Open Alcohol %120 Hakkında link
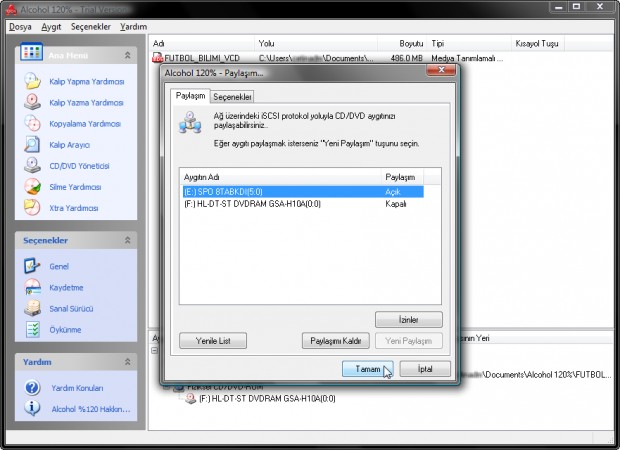Image resolution: width=620 pixels, height=450 pixels. (91, 409)
